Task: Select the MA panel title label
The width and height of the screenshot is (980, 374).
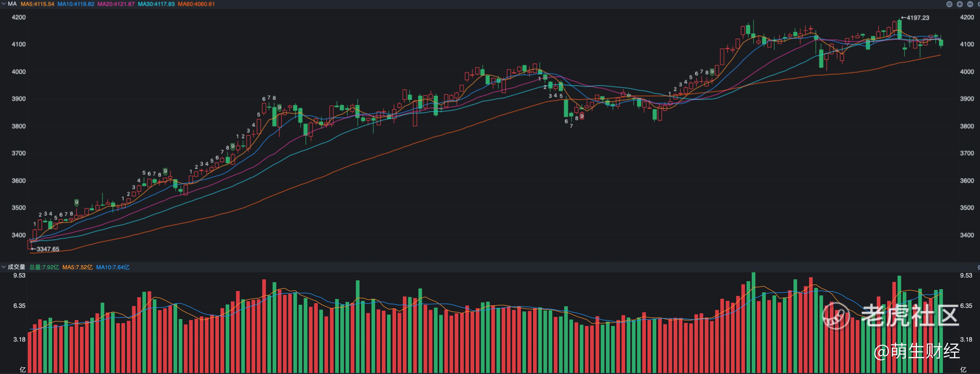Action: tap(12, 4)
